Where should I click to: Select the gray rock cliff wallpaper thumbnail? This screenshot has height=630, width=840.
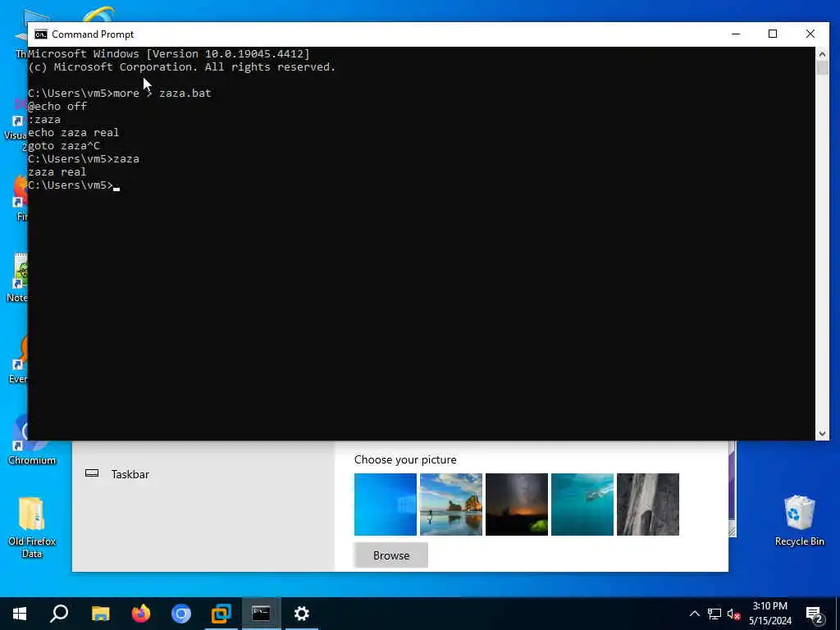pos(648,504)
